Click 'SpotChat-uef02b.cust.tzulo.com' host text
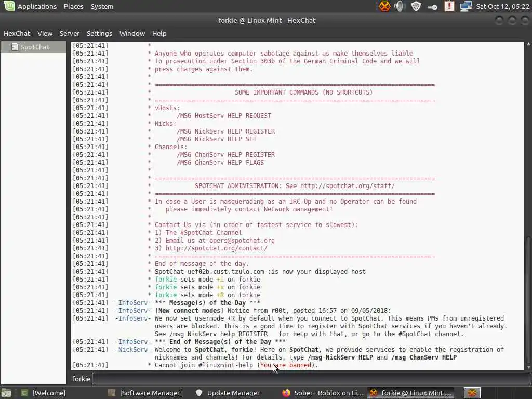This screenshot has height=399, width=532. tap(209, 271)
